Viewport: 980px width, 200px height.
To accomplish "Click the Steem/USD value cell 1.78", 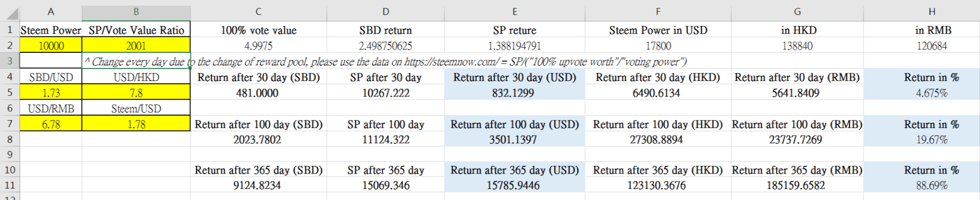I will click(x=136, y=124).
